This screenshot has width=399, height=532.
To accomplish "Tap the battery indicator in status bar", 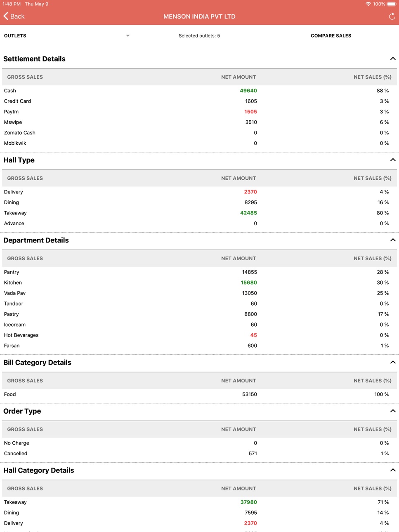I will 392,4.
